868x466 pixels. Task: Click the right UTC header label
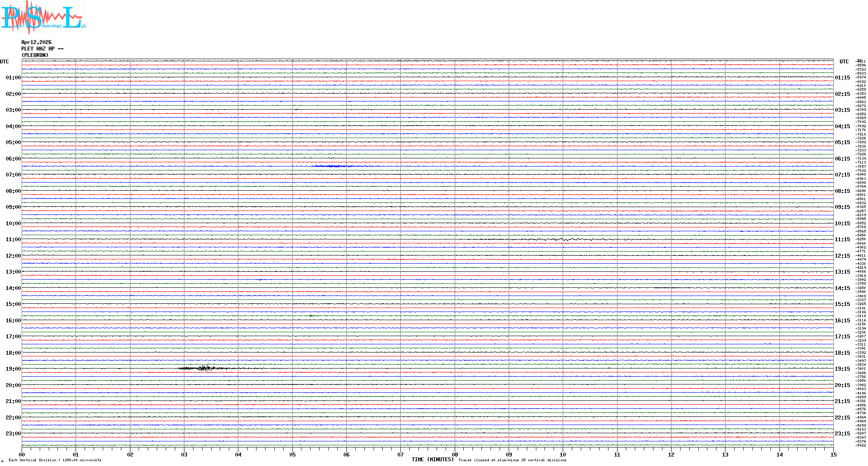[844, 62]
